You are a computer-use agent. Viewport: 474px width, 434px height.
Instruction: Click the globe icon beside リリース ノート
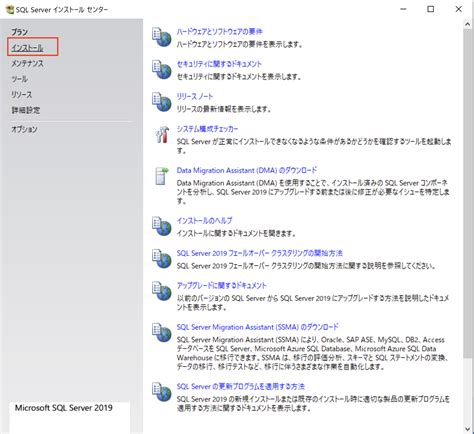click(x=162, y=102)
